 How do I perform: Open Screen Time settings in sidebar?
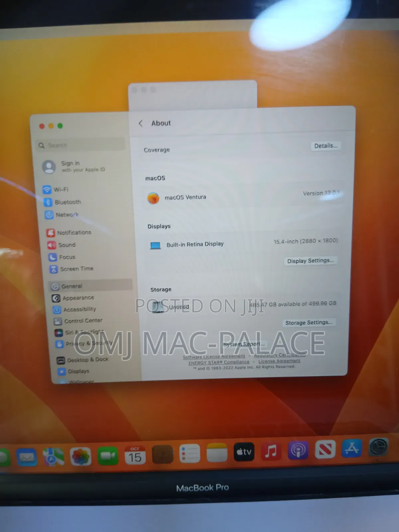point(72,269)
